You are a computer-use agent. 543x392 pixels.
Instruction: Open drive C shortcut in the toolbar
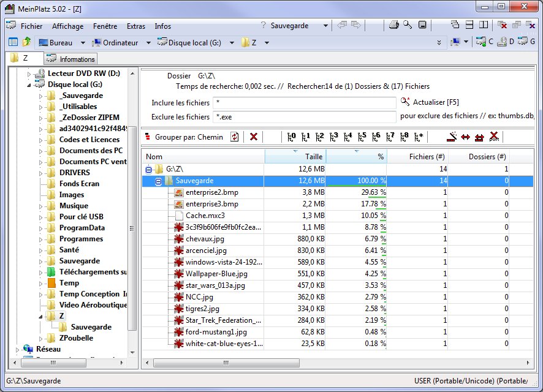485,42
